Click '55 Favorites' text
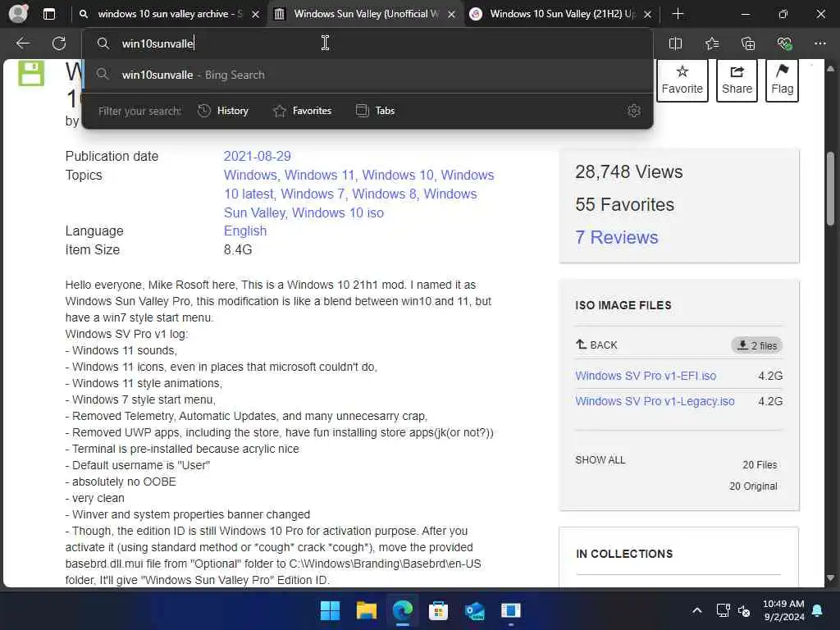Image resolution: width=840 pixels, height=630 pixels. tap(624, 204)
